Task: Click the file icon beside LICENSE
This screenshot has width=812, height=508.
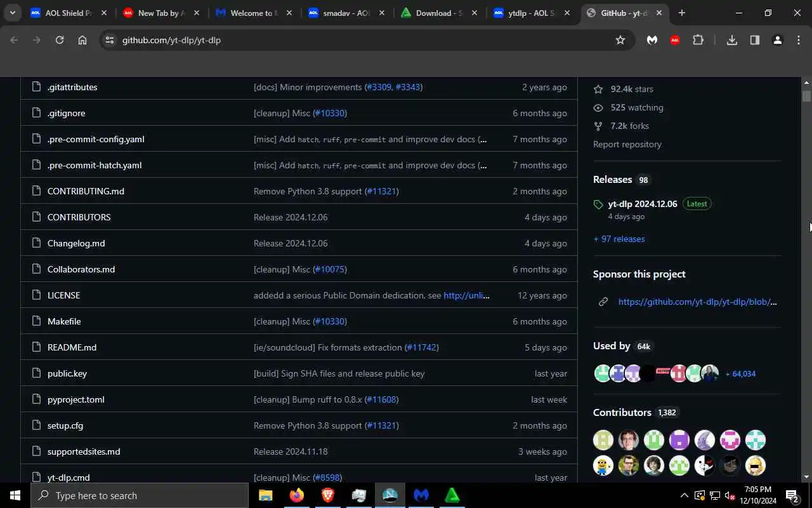Action: [x=36, y=295]
